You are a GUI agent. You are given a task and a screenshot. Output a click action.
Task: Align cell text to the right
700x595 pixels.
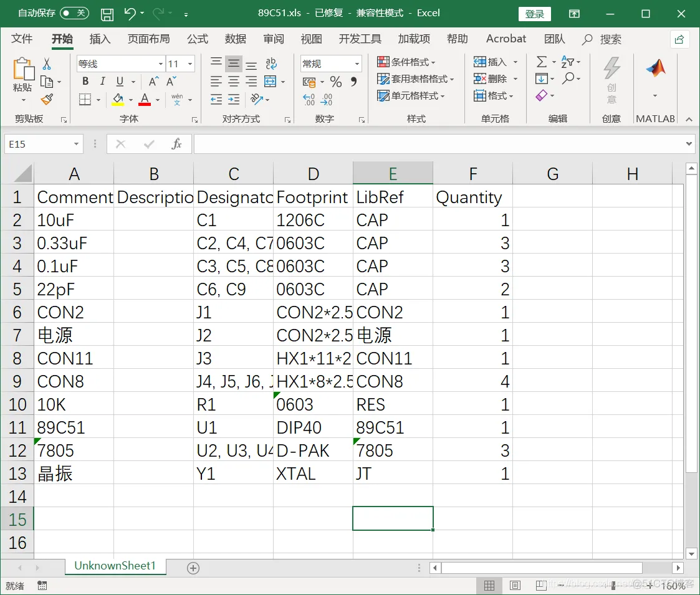tap(251, 81)
